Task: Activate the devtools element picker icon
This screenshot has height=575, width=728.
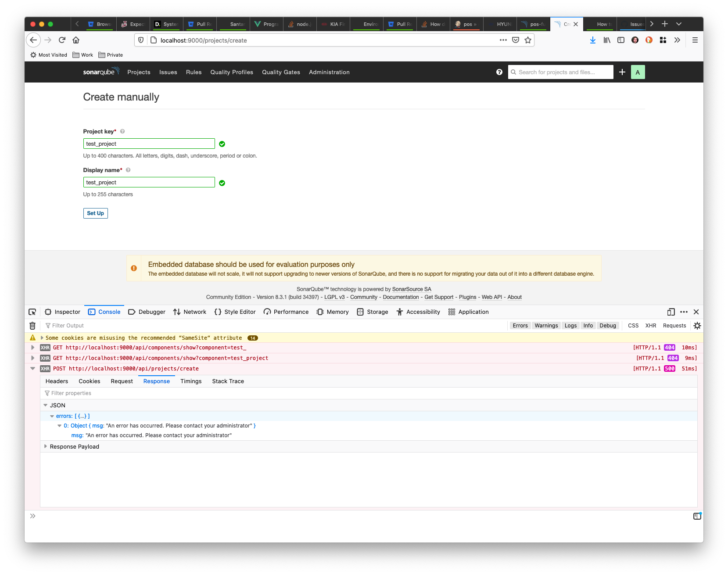Action: tap(32, 312)
